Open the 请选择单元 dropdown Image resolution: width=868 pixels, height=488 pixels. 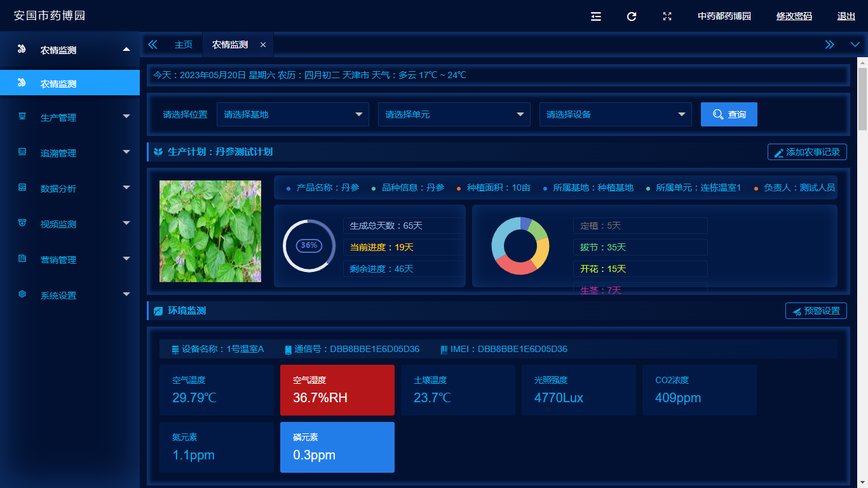454,114
